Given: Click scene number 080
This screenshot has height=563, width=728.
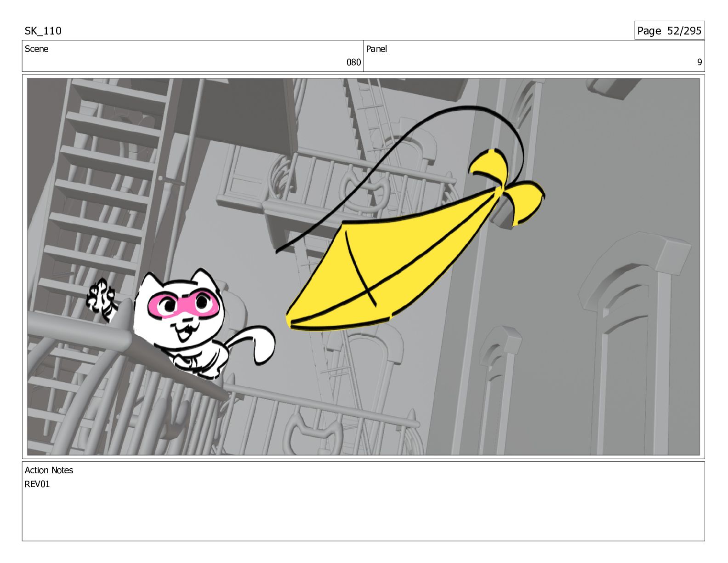Looking at the screenshot, I should [x=353, y=62].
